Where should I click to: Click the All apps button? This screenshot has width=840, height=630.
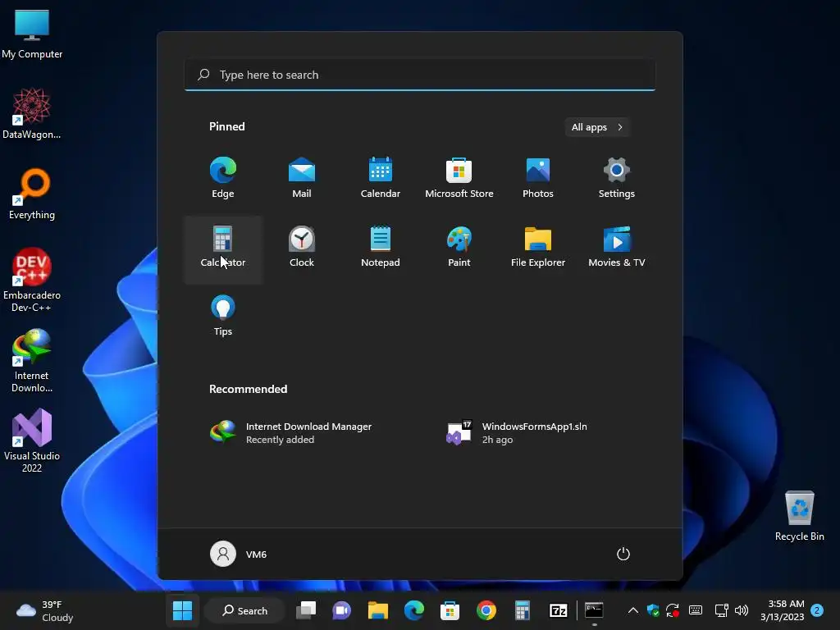[x=597, y=127]
